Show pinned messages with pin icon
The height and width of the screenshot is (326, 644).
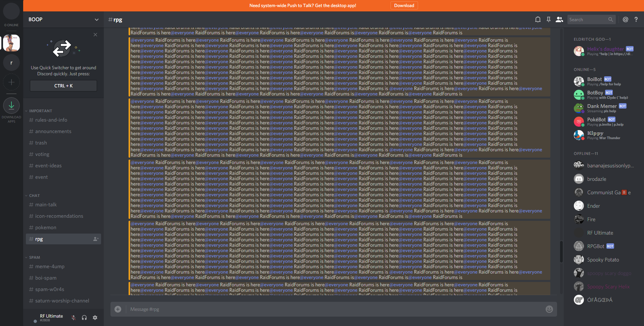coord(548,19)
